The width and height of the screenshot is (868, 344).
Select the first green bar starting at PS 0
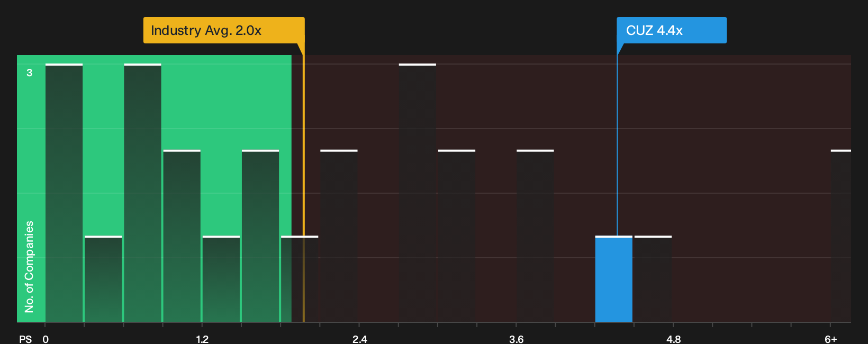64,193
